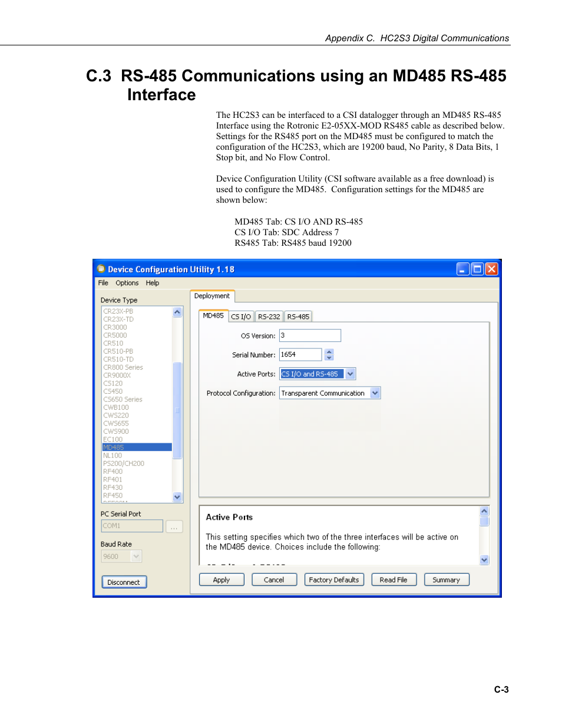Click the Apply button
The height and width of the screenshot is (728, 562).
tap(222, 579)
